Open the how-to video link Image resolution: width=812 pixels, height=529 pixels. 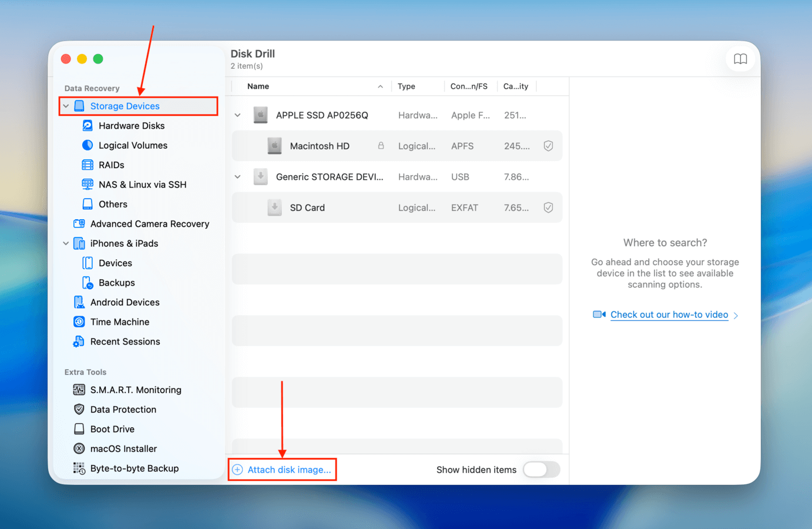pyautogui.click(x=669, y=314)
